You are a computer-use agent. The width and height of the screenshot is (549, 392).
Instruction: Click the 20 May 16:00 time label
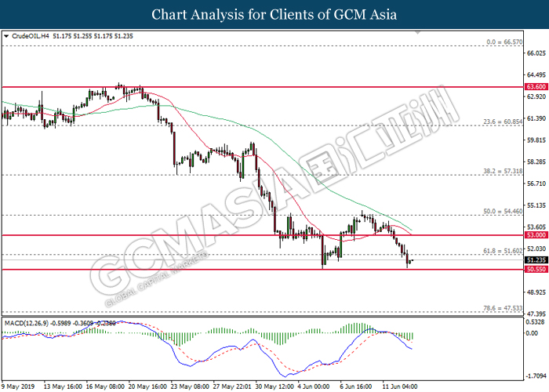tap(147, 387)
